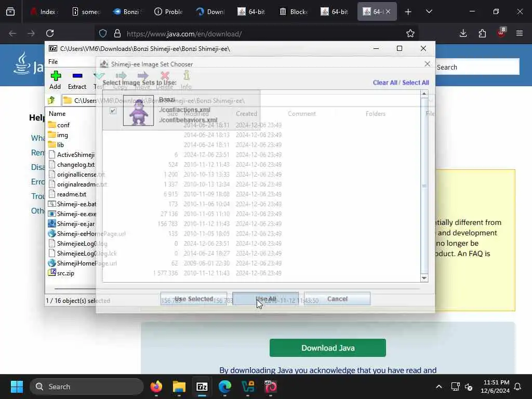
Task: Click the Name column header in 7-Zip
Action: coord(57,114)
